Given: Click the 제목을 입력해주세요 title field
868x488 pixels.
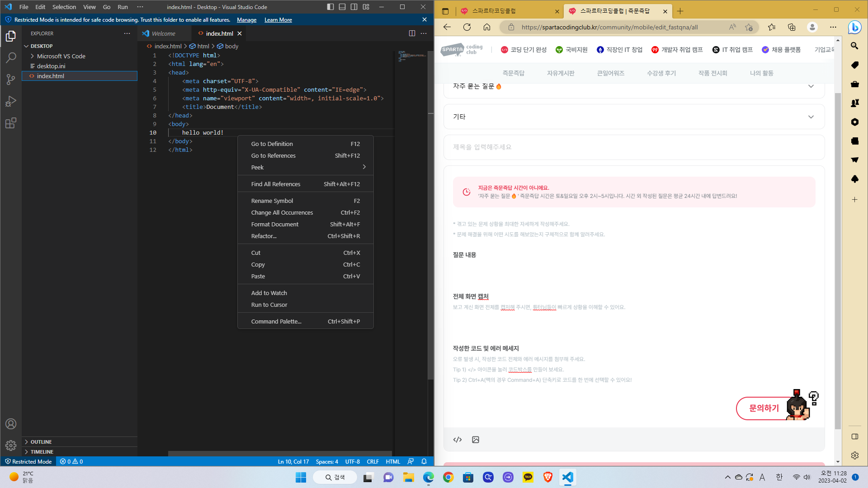Looking at the screenshot, I should (634, 147).
